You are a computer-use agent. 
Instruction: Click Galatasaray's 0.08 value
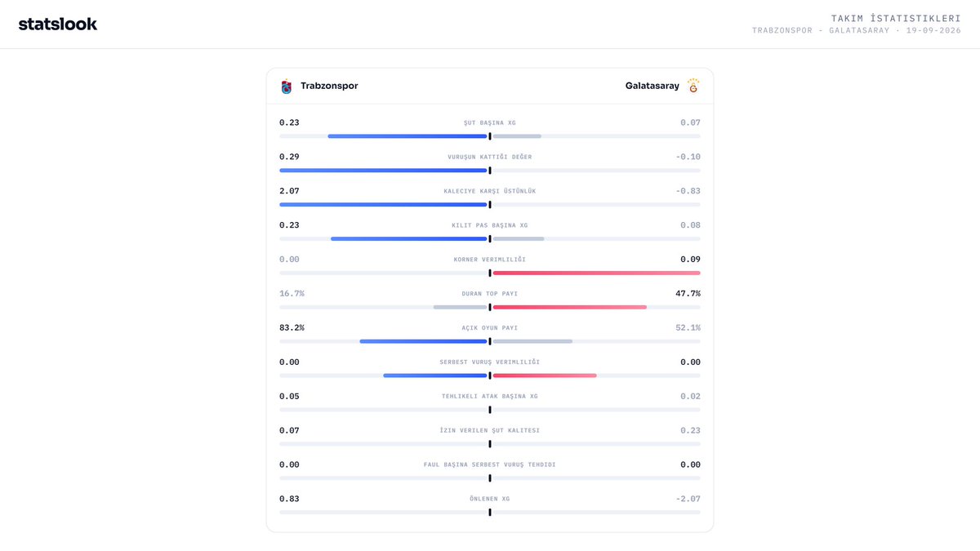[690, 225]
